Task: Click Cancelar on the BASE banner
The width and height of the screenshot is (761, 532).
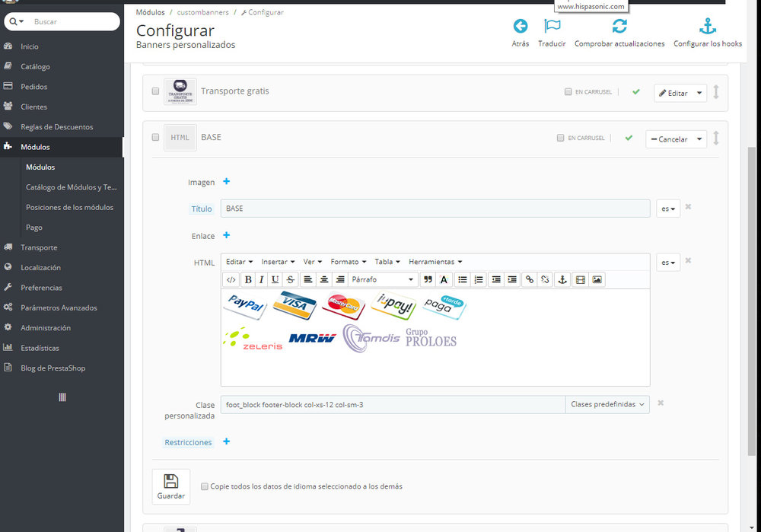Action: click(x=669, y=139)
